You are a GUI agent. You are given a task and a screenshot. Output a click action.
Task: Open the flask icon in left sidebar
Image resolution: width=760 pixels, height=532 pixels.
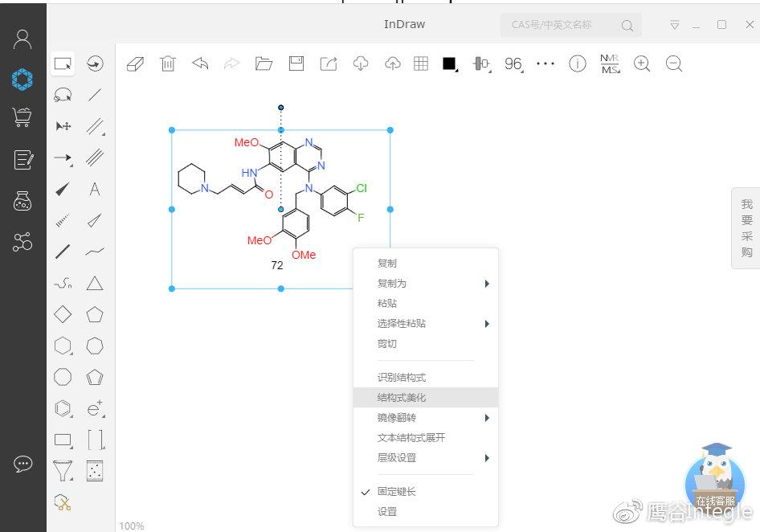(22, 201)
